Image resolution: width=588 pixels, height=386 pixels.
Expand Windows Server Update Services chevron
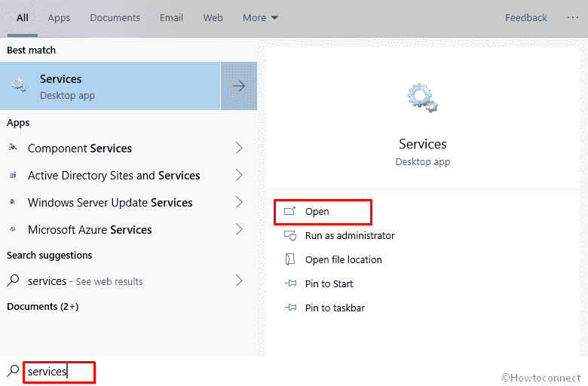(239, 202)
